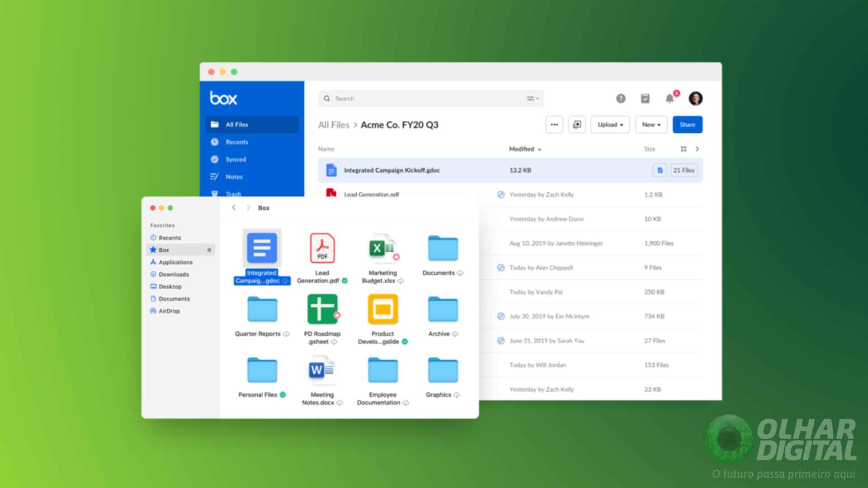Select Recents in the Box sidebar
Viewport: 868px width, 488px height.
(236, 142)
